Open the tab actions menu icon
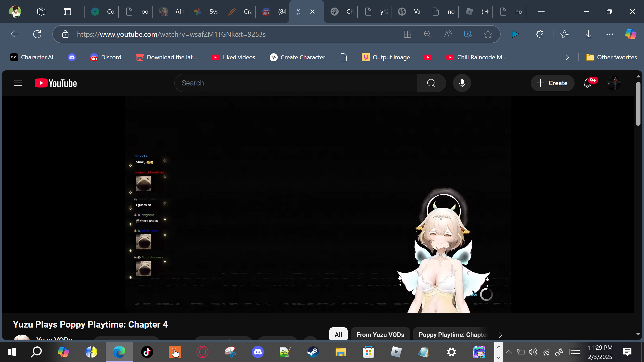 click(x=67, y=12)
